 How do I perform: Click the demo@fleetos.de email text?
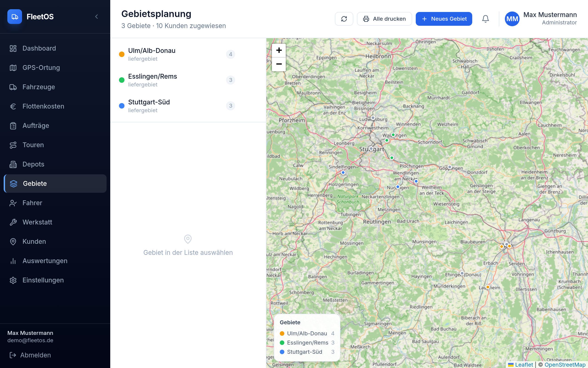pos(30,340)
